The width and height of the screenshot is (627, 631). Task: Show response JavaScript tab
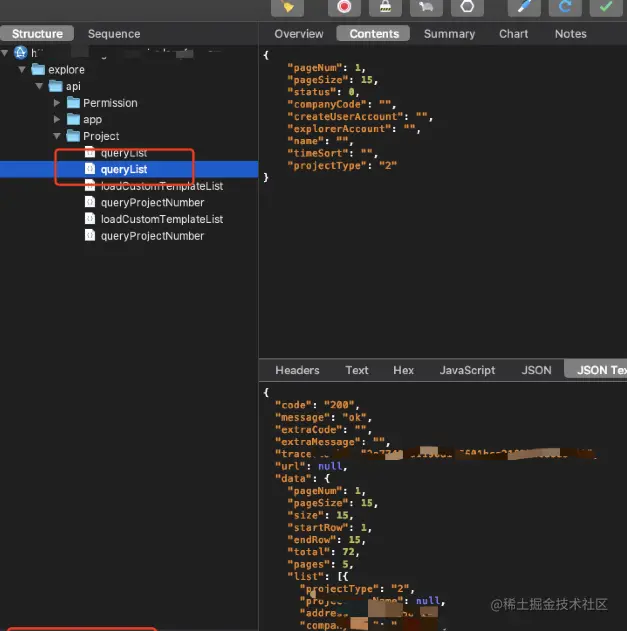point(467,370)
